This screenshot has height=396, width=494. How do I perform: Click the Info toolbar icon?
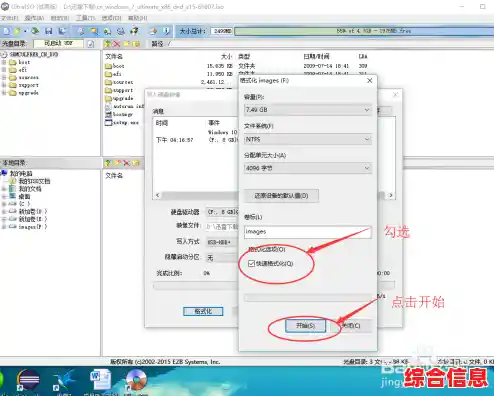167,31
